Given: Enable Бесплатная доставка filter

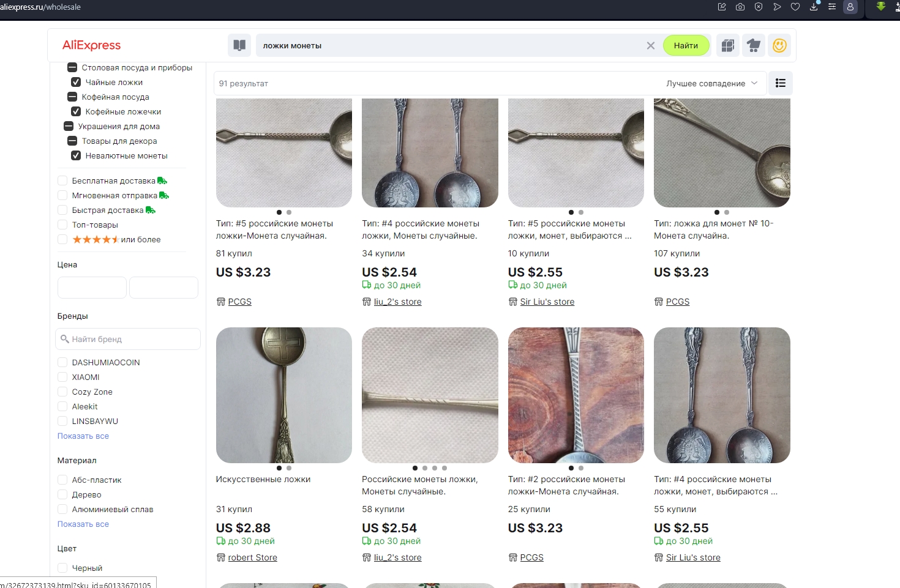Looking at the screenshot, I should click(x=62, y=180).
